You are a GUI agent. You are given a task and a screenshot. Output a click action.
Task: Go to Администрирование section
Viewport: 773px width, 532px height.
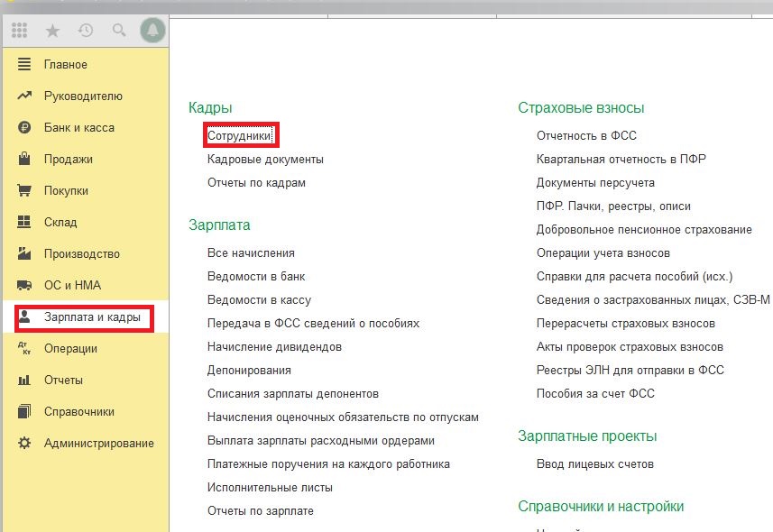[99, 444]
